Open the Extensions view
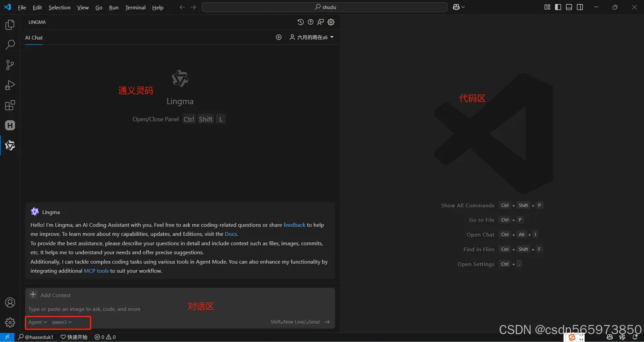The image size is (644, 342). coord(10,105)
